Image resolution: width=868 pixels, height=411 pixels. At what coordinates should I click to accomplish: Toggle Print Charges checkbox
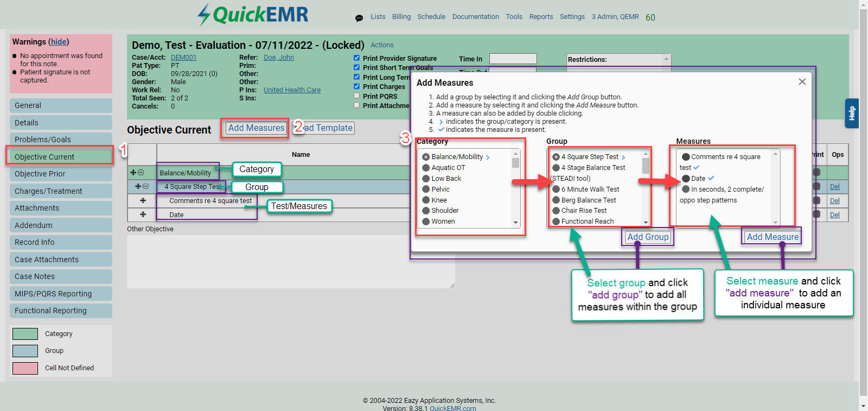pyautogui.click(x=356, y=86)
